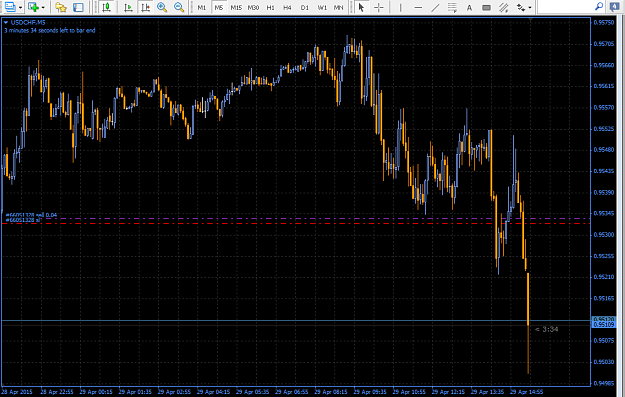The height and width of the screenshot is (397, 625).
Task: Click inside the toolbar search field
Action: point(565,7)
